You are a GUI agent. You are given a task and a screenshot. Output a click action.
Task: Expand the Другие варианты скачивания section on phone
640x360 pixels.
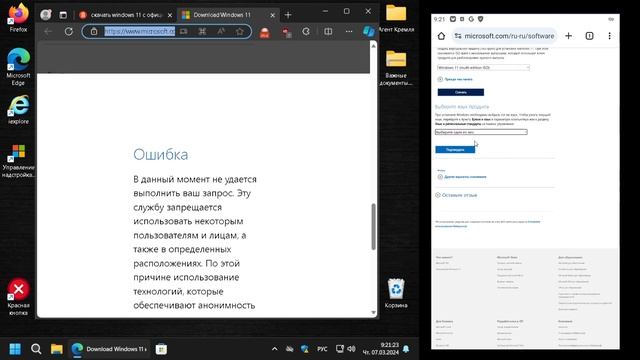click(x=462, y=177)
